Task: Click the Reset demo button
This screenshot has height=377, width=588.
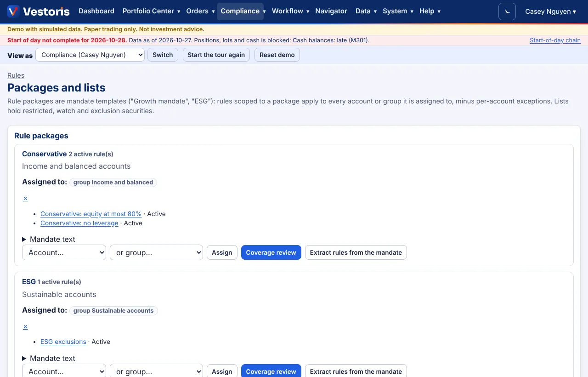Action: (x=277, y=55)
